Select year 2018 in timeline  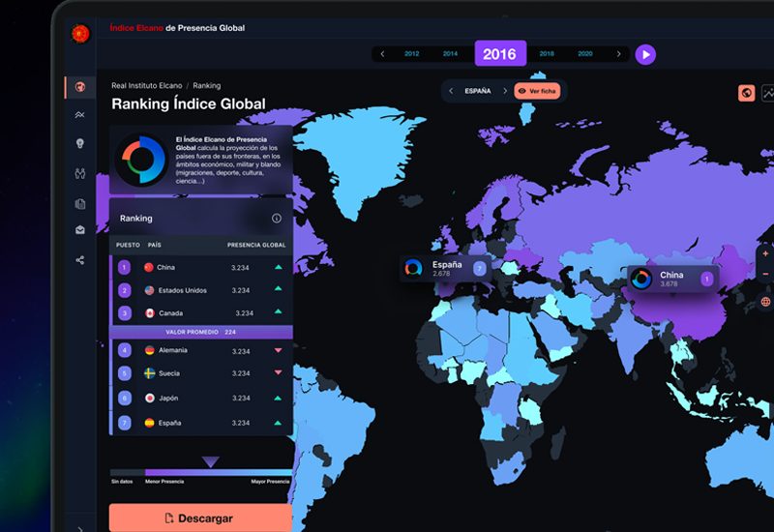click(547, 54)
